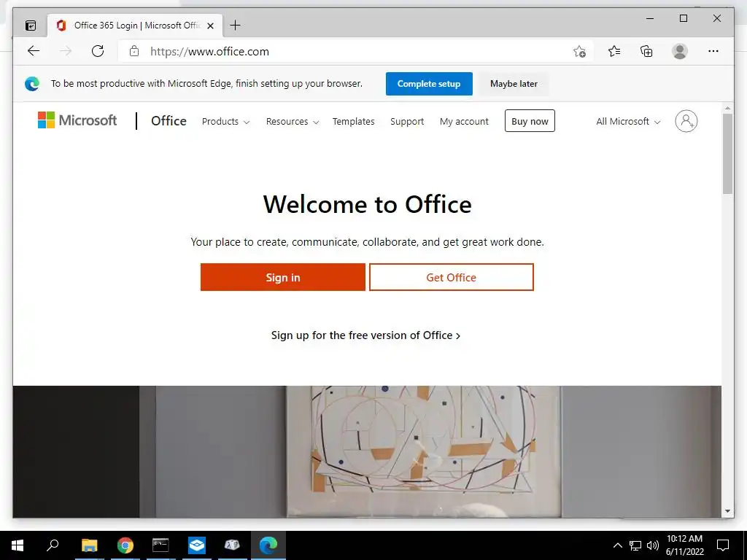
Task: Open the gray cube app icon on taskbar
Action: 232,545
